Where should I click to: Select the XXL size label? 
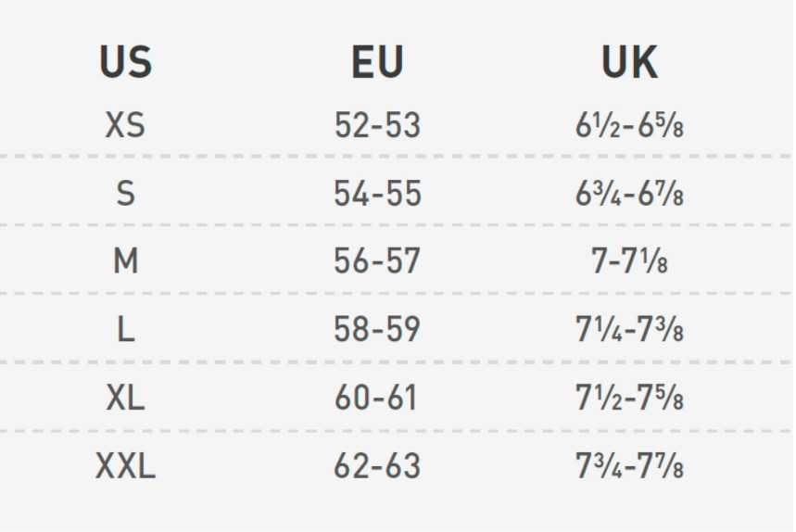pyautogui.click(x=125, y=465)
